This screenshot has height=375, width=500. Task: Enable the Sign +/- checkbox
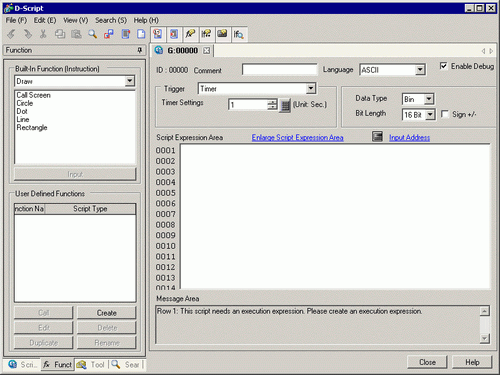pos(445,114)
